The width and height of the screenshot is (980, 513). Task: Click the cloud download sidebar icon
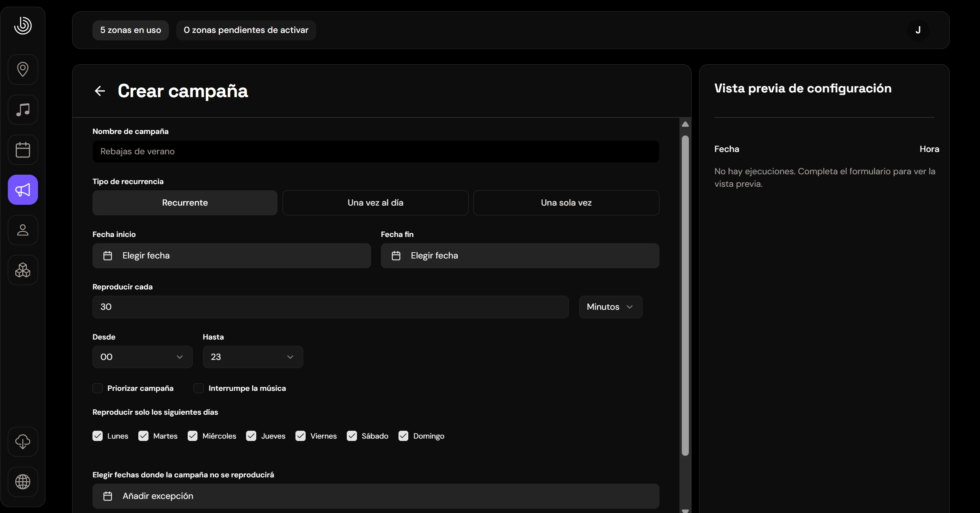click(23, 442)
